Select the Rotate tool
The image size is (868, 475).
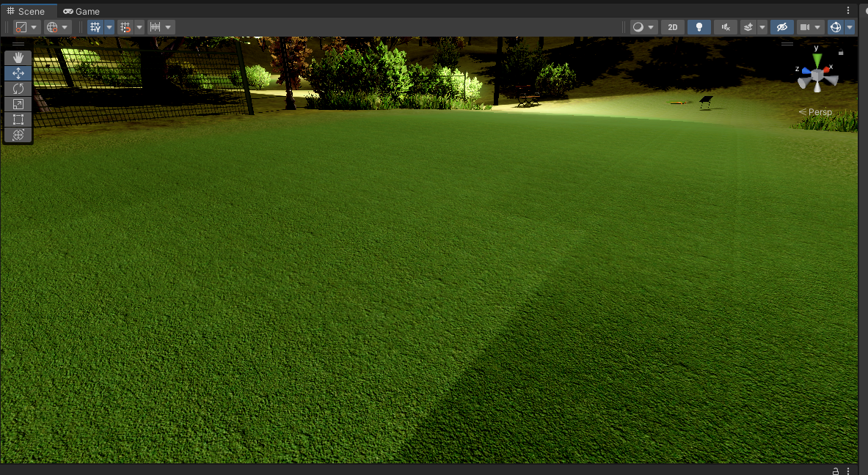click(x=18, y=88)
